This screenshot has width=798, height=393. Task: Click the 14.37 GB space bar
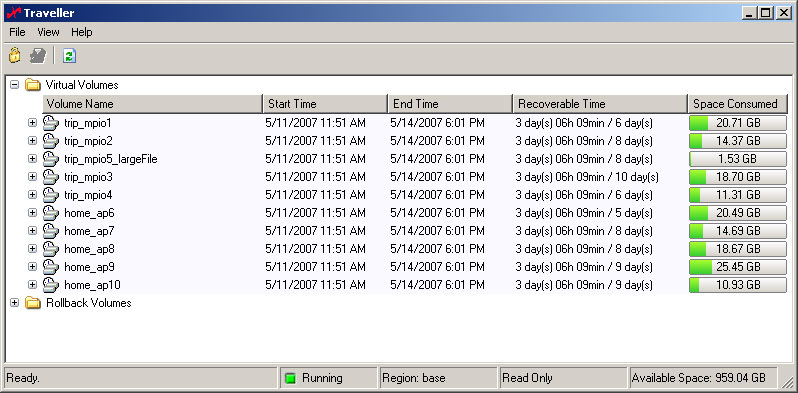[738, 141]
